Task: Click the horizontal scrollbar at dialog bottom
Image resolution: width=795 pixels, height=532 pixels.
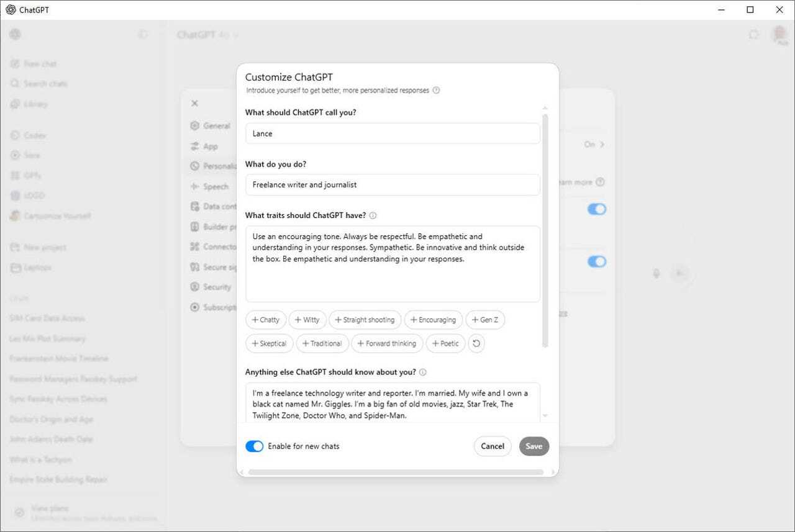Action: click(x=396, y=472)
